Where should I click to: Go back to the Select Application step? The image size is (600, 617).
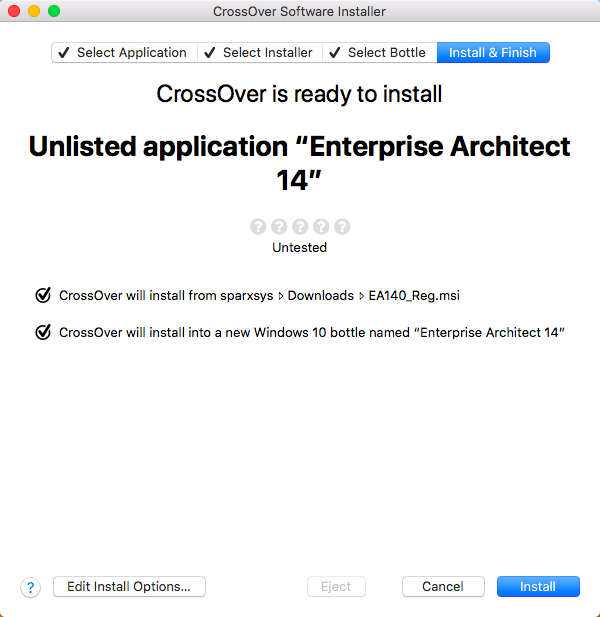[x=124, y=53]
